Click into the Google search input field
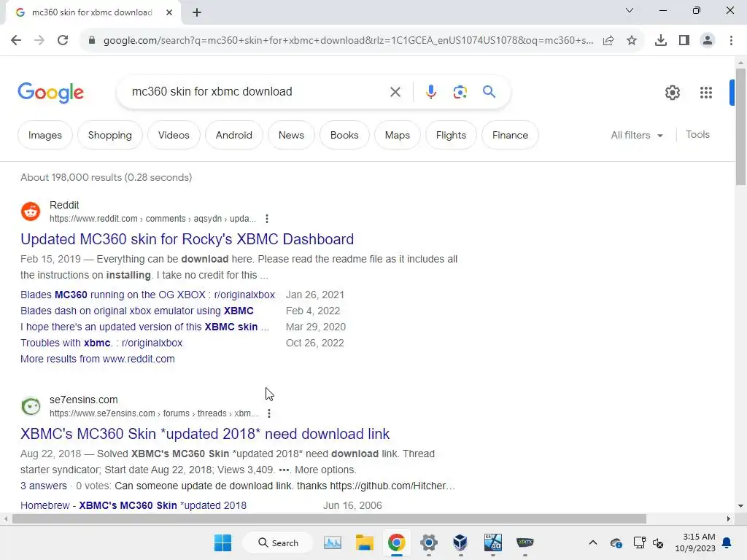 coord(258,91)
